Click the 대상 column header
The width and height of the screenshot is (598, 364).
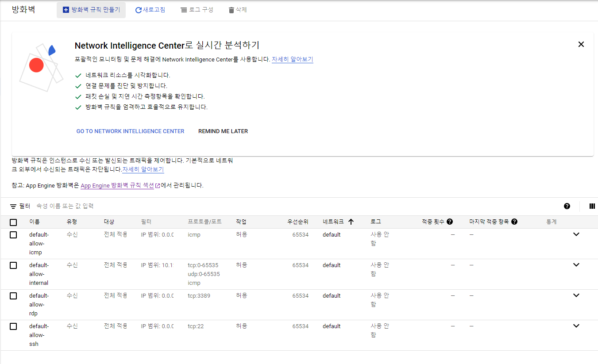(109, 222)
